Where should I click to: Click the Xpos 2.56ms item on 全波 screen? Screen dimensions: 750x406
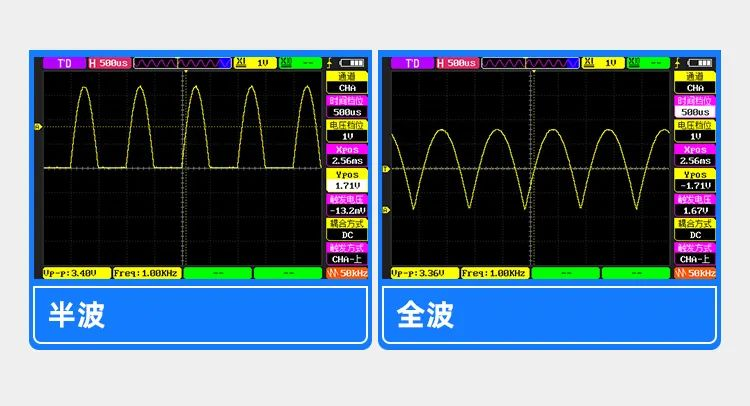[x=695, y=155]
